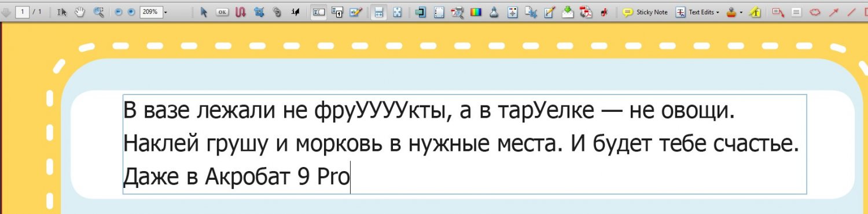Screen dimensions: 868x214
Task: Zoom in with the plus button
Action: pyautogui.click(x=131, y=12)
